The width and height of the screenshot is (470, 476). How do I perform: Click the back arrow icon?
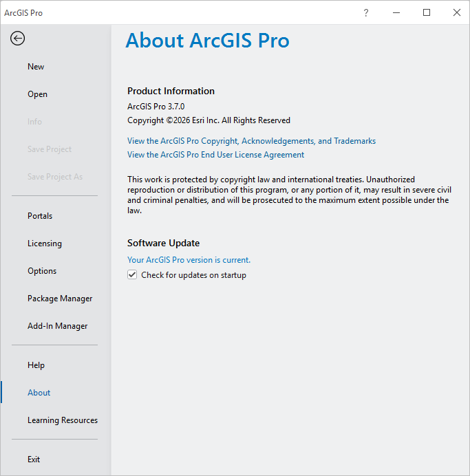click(18, 39)
